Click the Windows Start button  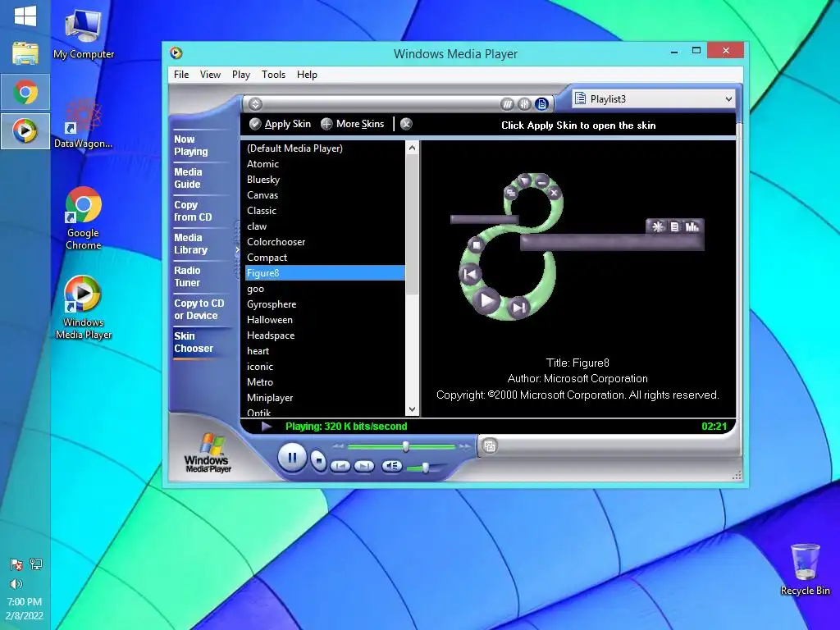pos(25,16)
